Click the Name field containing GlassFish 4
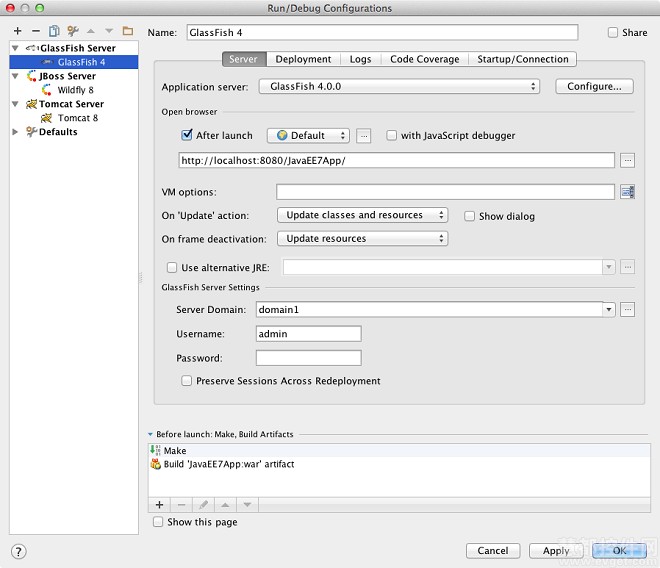 382,32
